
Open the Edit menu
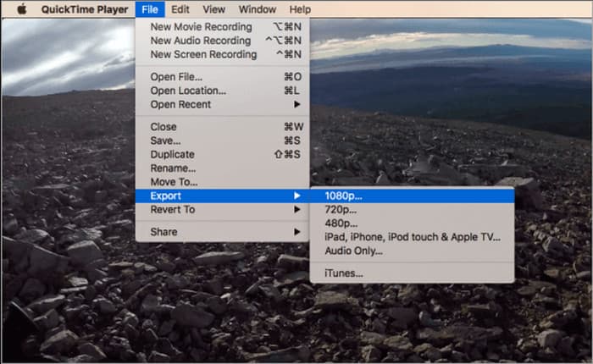coord(180,9)
